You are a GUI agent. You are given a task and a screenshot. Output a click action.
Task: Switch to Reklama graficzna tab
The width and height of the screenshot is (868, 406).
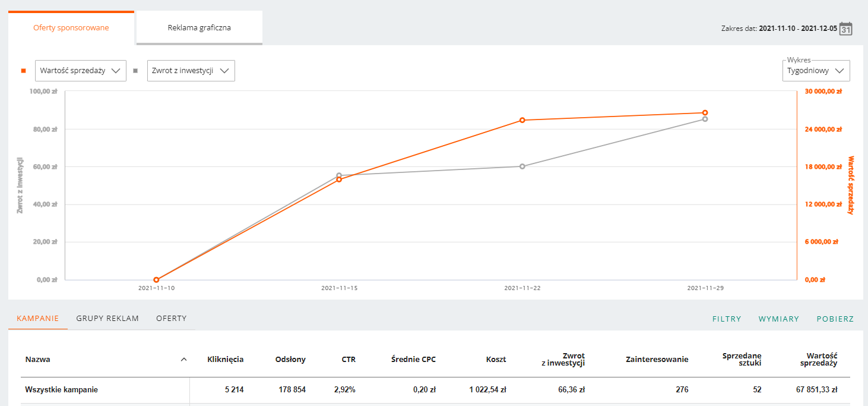tap(199, 28)
